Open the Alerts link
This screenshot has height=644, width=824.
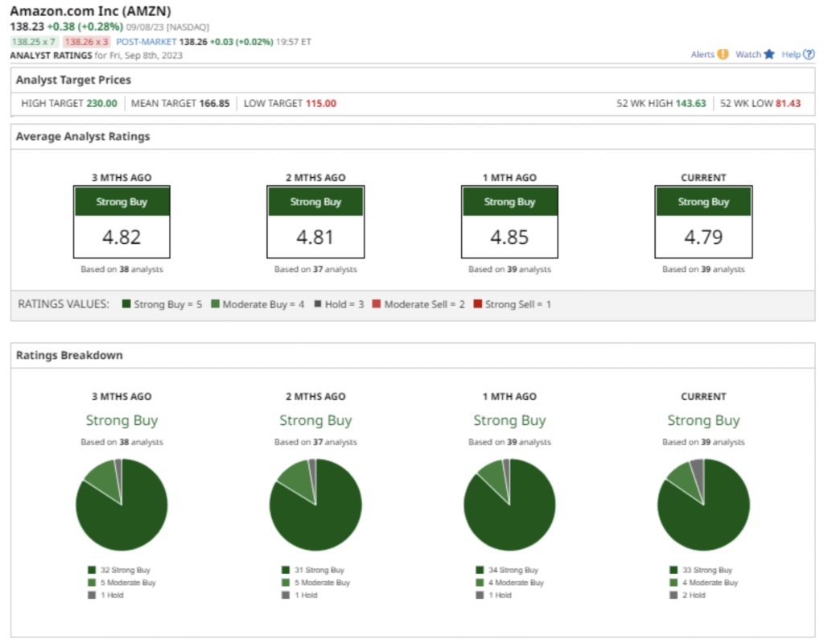pyautogui.click(x=702, y=54)
